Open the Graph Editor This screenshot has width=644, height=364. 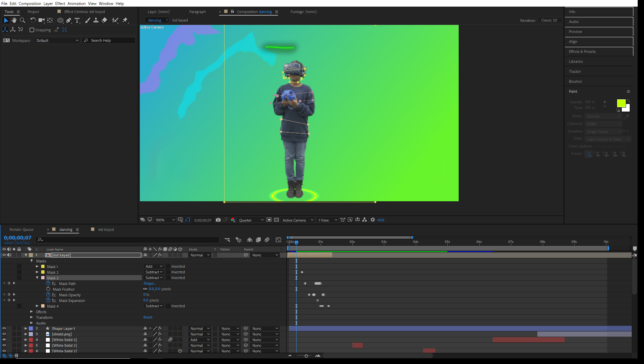pyautogui.click(x=278, y=240)
